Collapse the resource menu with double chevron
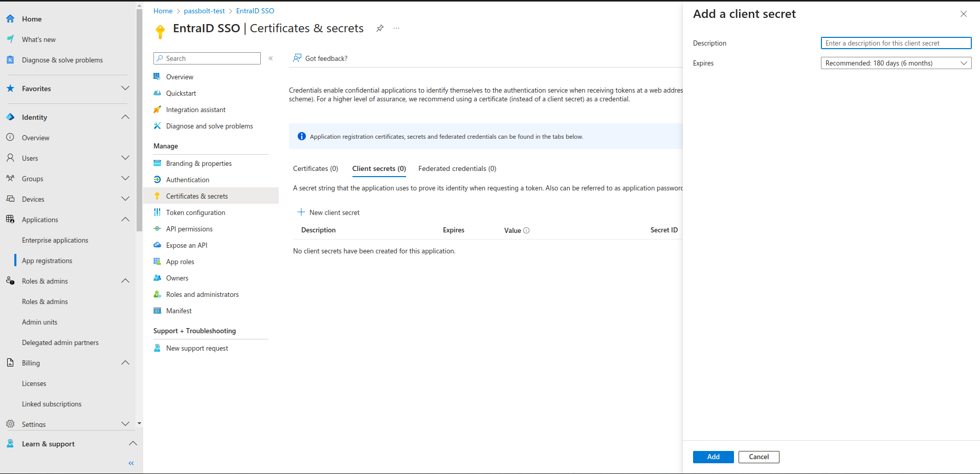The height and width of the screenshot is (474, 980). [x=271, y=58]
